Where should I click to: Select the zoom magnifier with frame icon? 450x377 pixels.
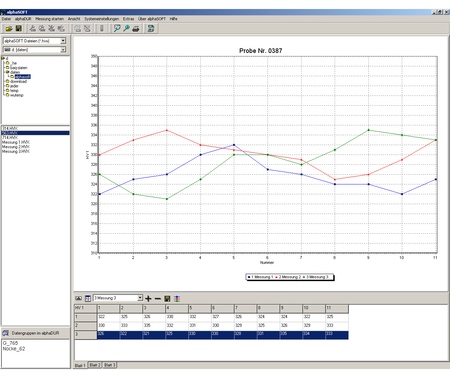(117, 29)
